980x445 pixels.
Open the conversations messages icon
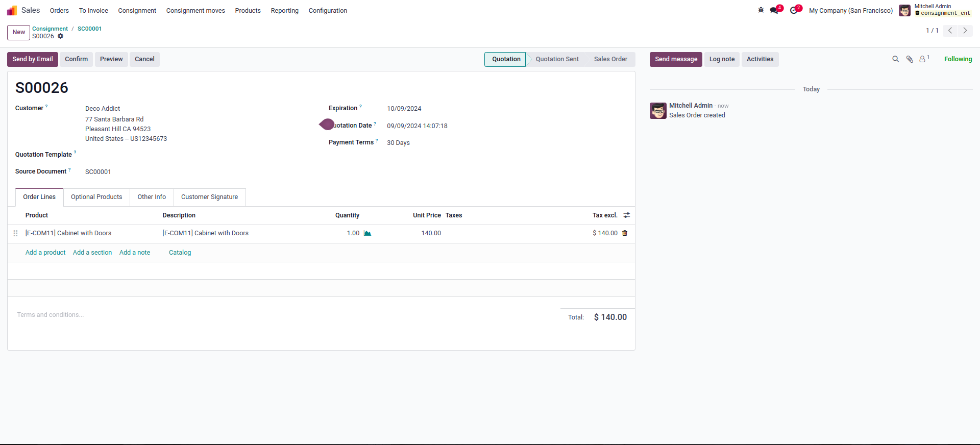pos(775,10)
